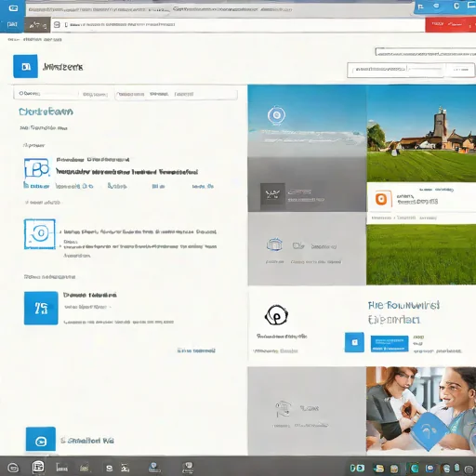Select the second tab in the page tab strip

(x=95, y=94)
